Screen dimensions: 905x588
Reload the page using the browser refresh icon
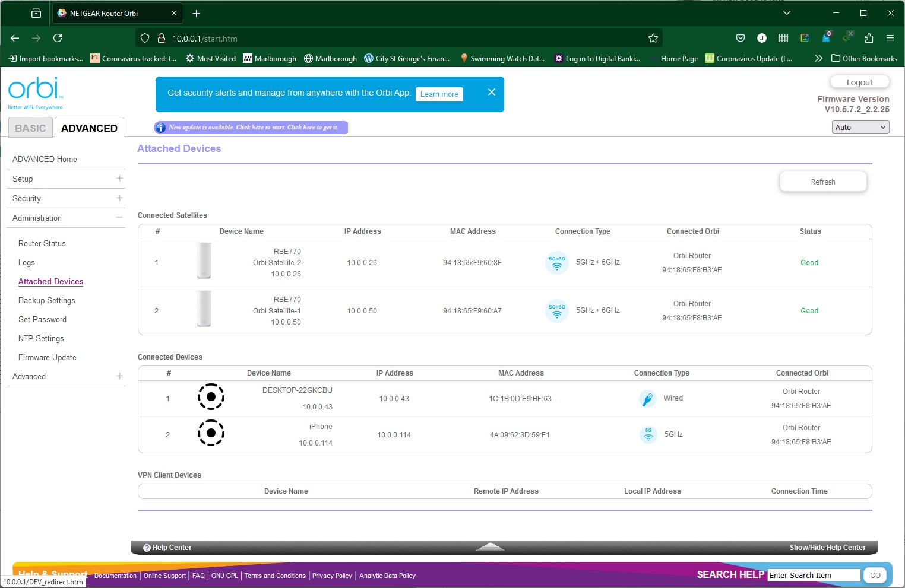point(58,39)
